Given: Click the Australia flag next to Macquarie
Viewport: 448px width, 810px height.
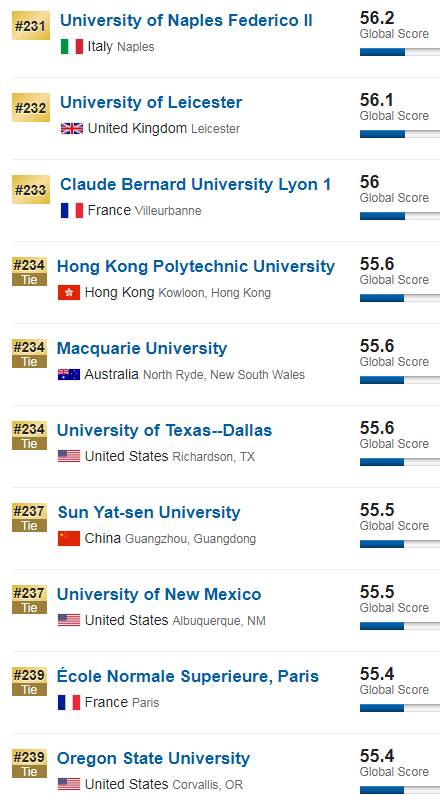Looking at the screenshot, I should coord(69,375).
